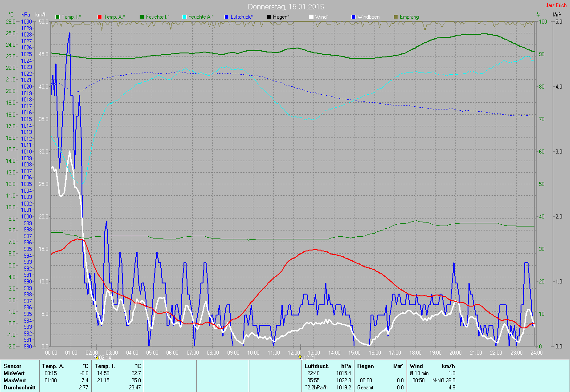Click the '05:55' pressure maximum time
The width and height of the screenshot is (570, 392).
(313, 380)
